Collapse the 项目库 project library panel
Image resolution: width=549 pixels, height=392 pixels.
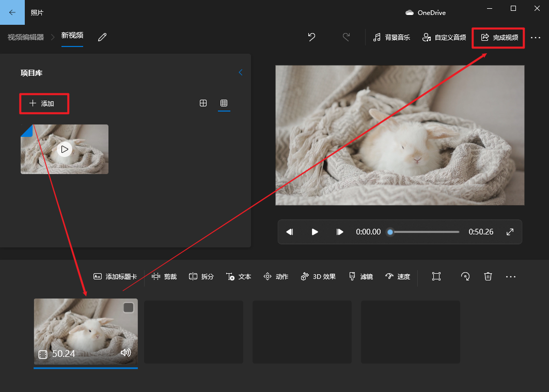tap(241, 72)
